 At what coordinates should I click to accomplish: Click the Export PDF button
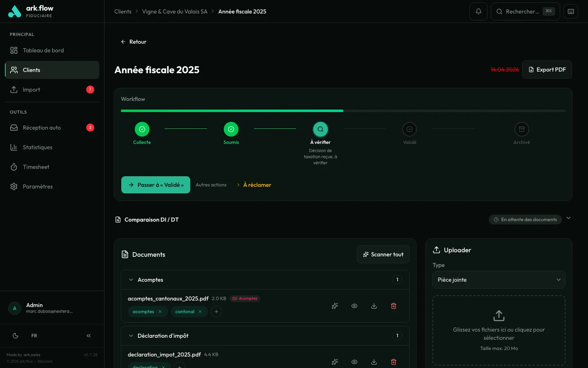tap(547, 70)
